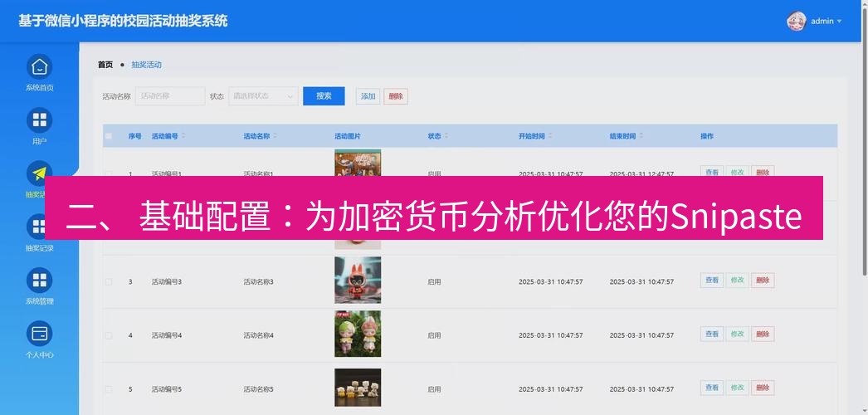The height and width of the screenshot is (415, 868).
Task: Check the checkbox for row 3
Action: pyautogui.click(x=109, y=281)
